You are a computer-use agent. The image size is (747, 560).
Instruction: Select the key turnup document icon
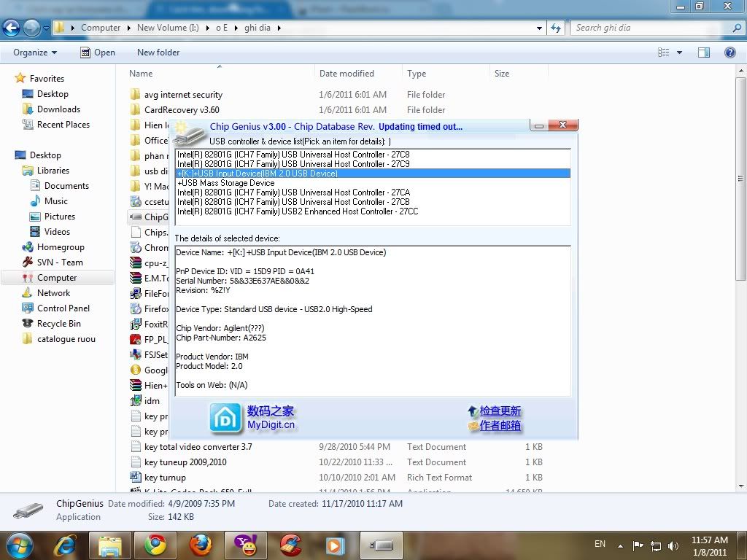tap(135, 477)
